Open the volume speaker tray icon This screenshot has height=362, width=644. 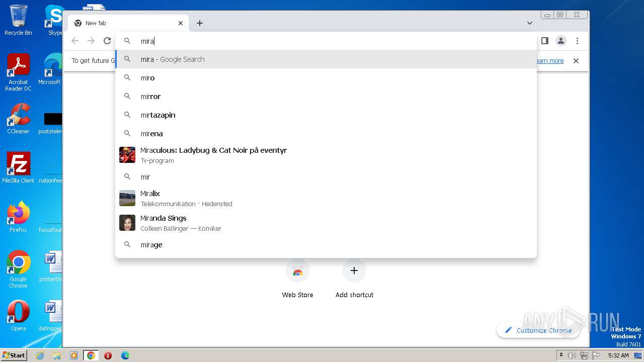[572, 355]
